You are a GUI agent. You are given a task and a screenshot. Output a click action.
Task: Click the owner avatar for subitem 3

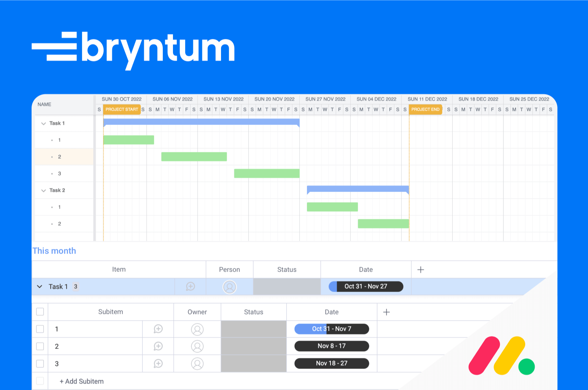[x=197, y=363]
